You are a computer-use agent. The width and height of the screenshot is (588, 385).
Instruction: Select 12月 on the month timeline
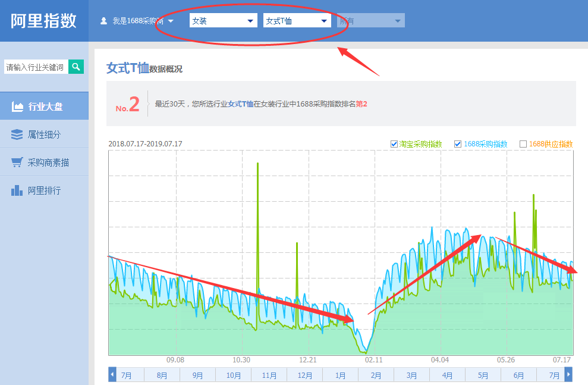point(304,375)
